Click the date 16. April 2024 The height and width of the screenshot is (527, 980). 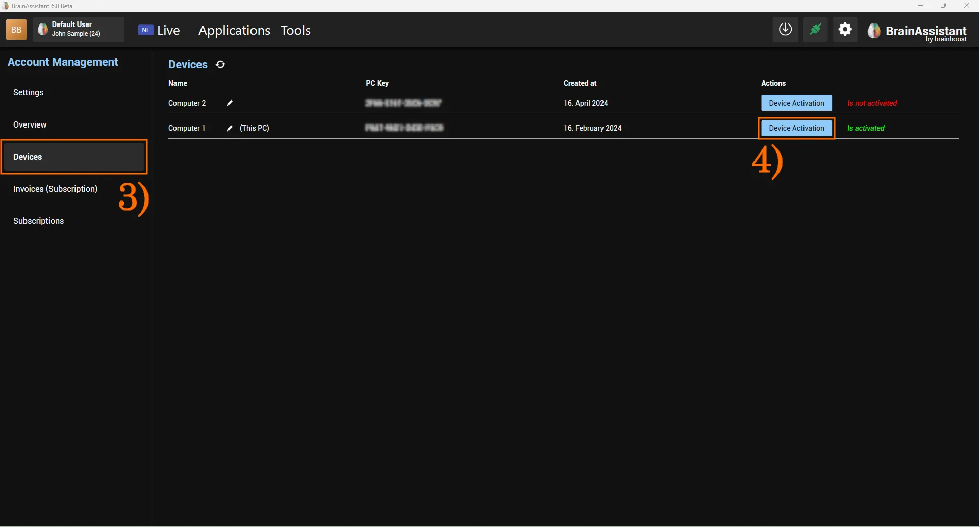(x=586, y=103)
